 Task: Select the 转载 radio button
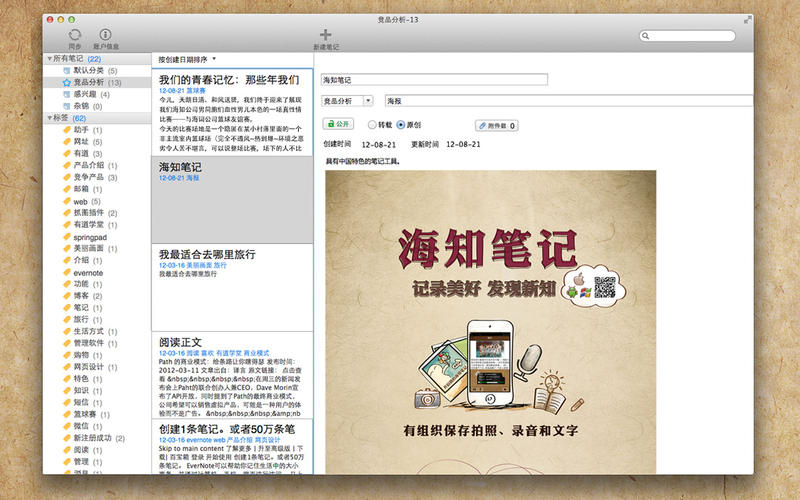[x=371, y=124]
